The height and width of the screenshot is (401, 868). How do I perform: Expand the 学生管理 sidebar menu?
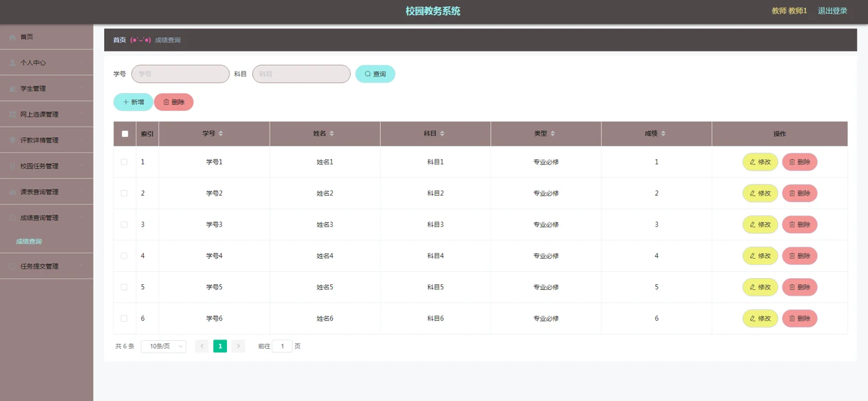point(46,89)
